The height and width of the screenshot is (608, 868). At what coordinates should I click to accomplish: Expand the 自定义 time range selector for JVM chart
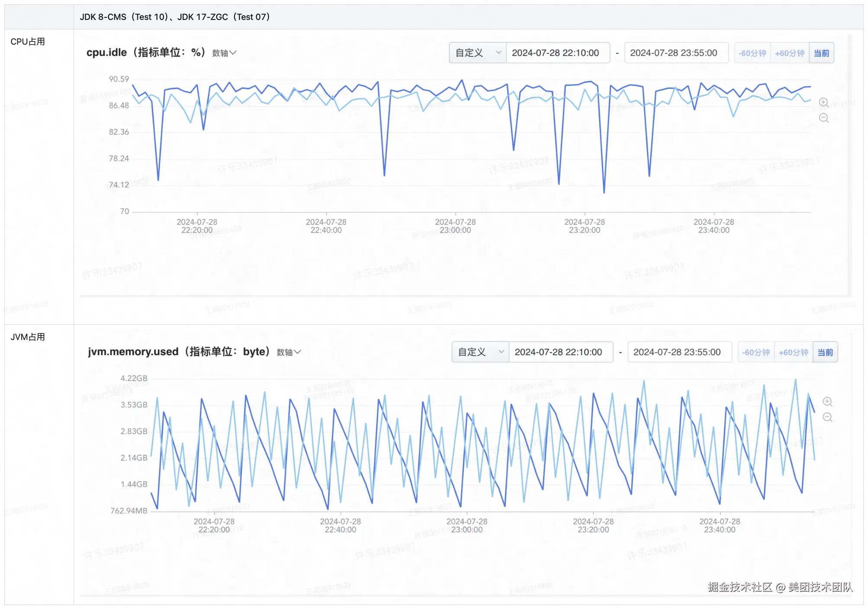480,352
